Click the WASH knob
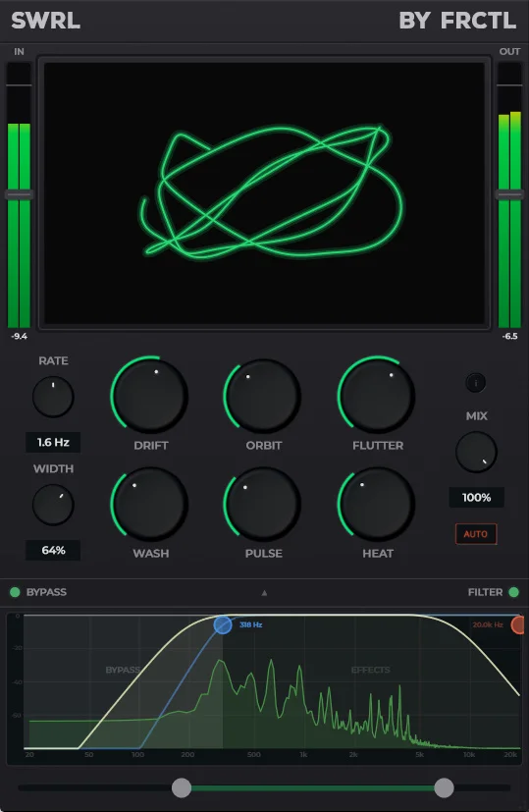The height and width of the screenshot is (812, 529). point(149,504)
